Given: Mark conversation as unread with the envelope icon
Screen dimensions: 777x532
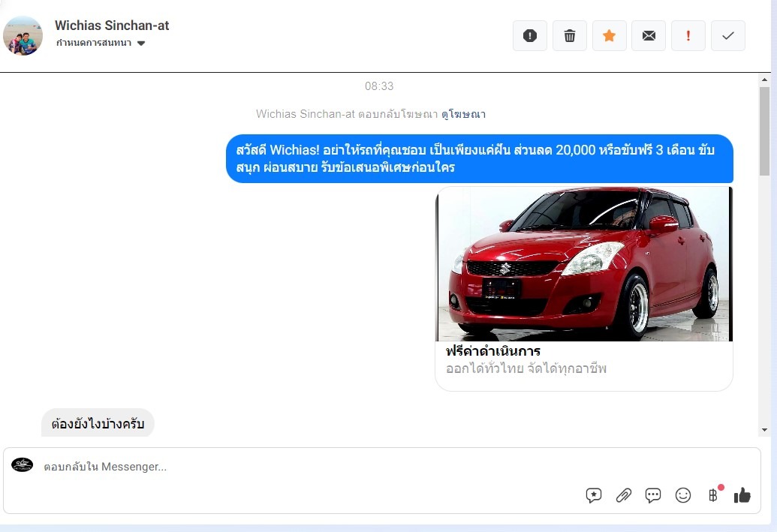Looking at the screenshot, I should coord(649,36).
